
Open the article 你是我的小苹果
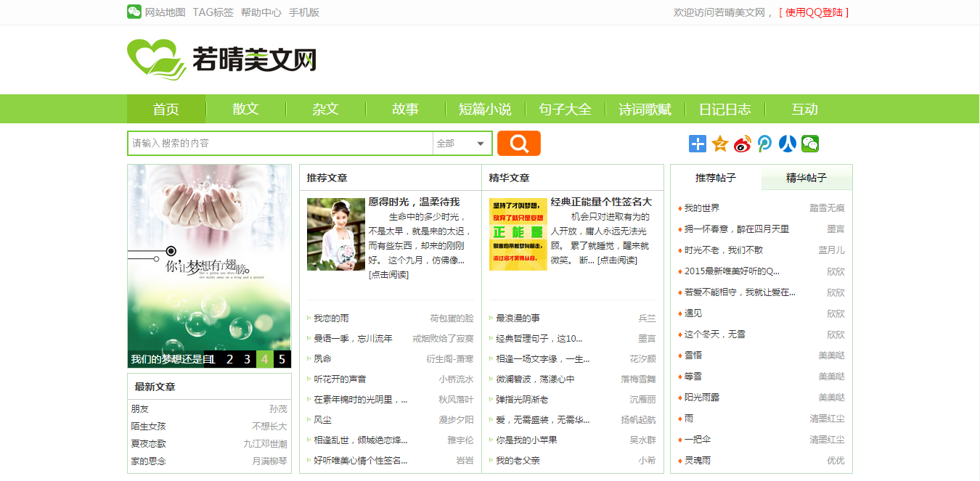[x=526, y=440]
